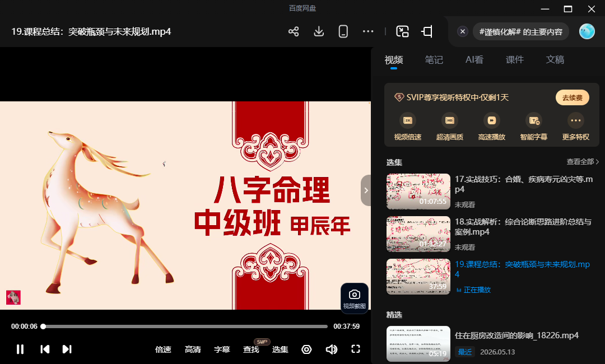605x364 pixels.
Task: Click the mini-window picture-in-picture icon
Action: pos(402,31)
